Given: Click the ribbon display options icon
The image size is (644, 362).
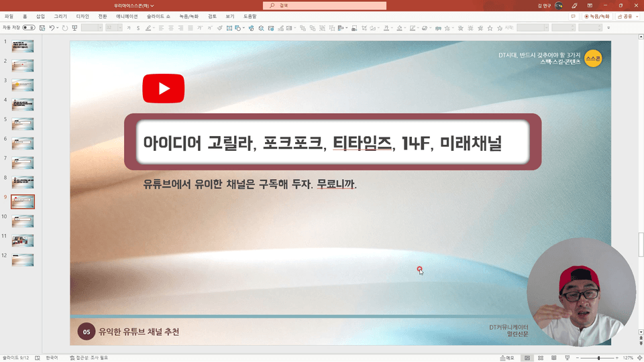Looking at the screenshot, I should point(590,5).
